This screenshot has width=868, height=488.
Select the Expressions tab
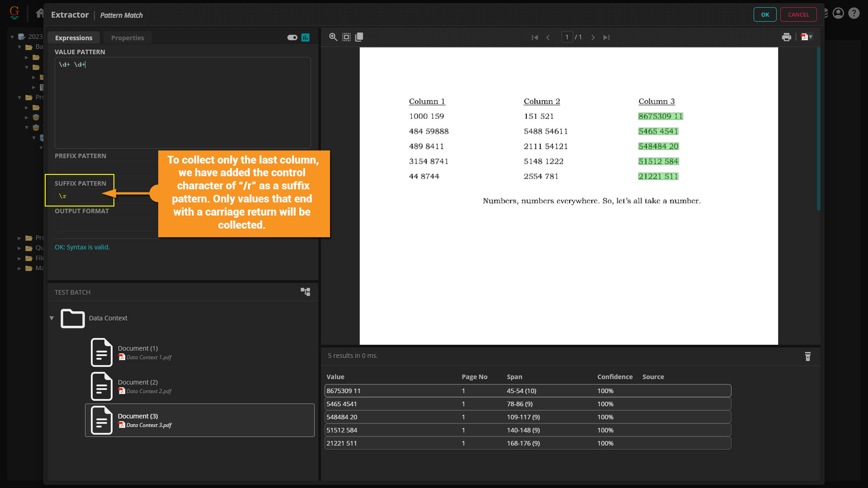74,38
